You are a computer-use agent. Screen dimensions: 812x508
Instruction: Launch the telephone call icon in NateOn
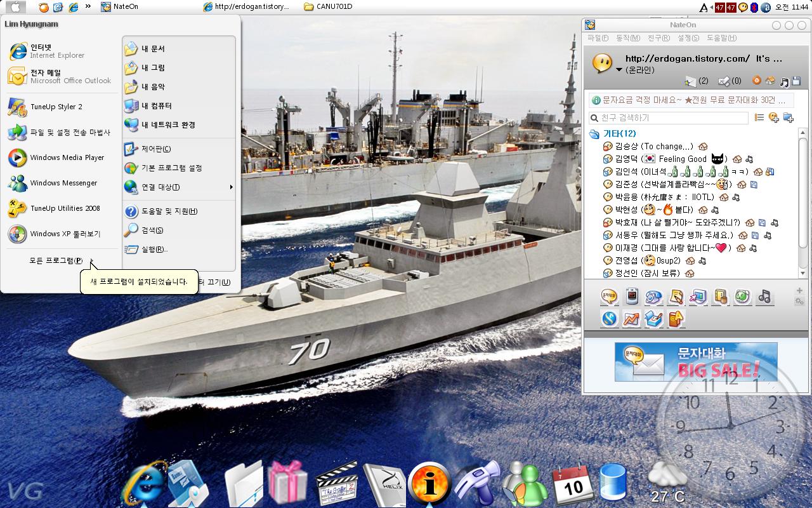[x=654, y=297]
